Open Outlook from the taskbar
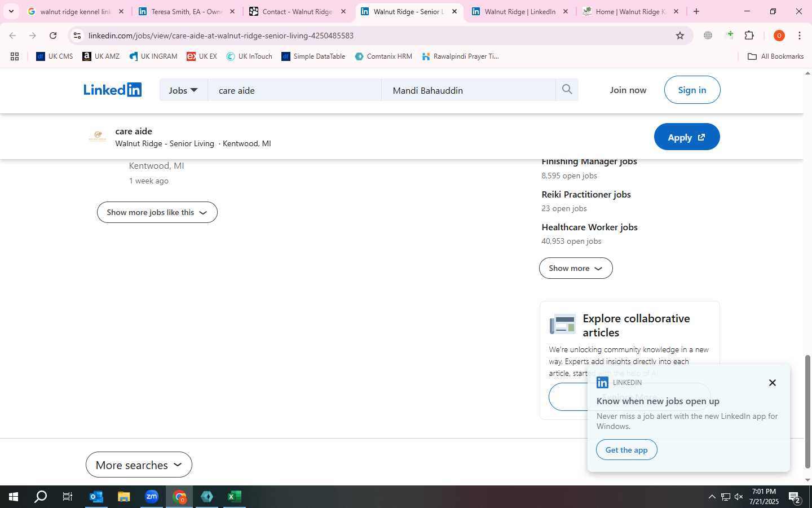 click(96, 497)
